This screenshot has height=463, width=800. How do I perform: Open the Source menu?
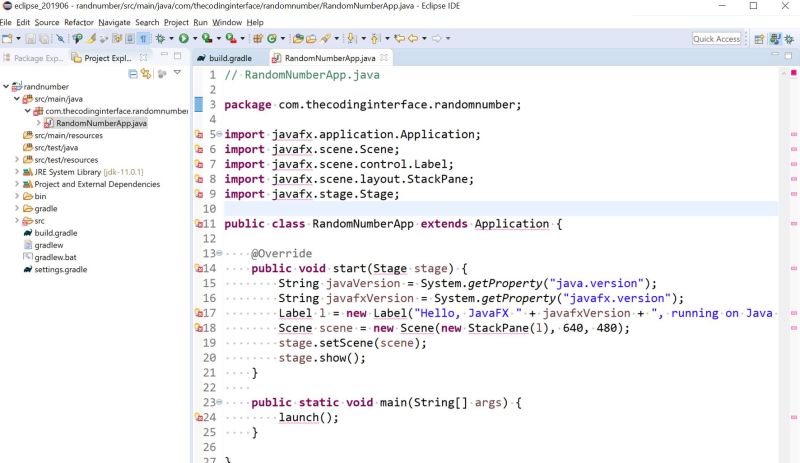(x=47, y=22)
